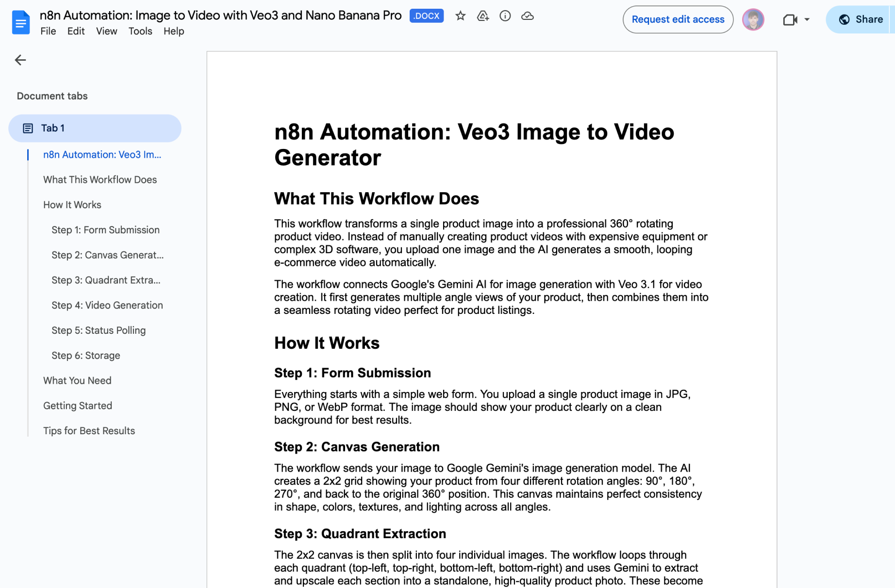
Task: Click the add to Drive icon
Action: click(x=482, y=16)
